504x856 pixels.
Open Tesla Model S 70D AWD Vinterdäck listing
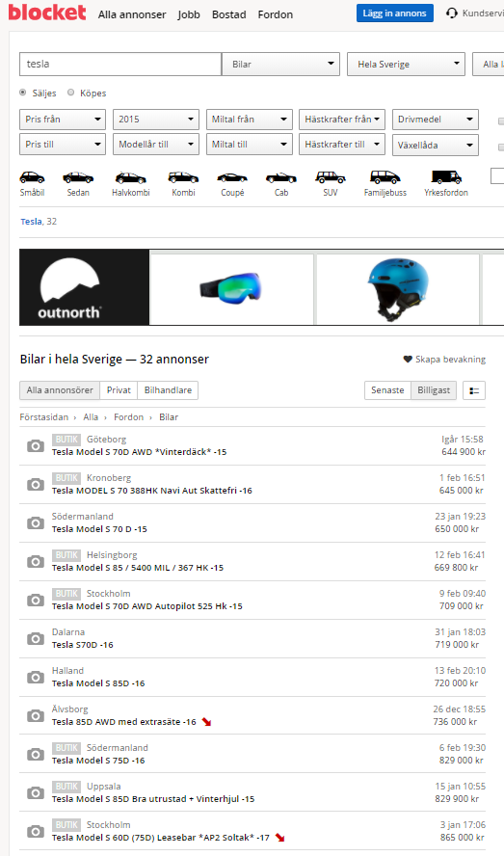[x=139, y=452]
